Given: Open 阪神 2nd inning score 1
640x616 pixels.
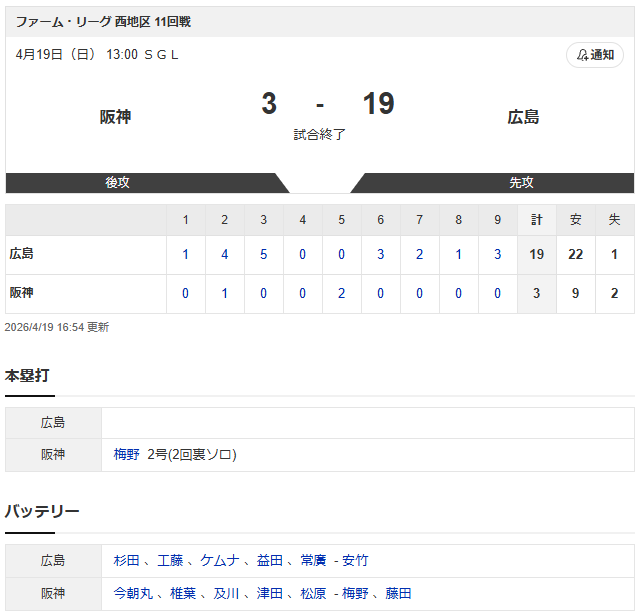Looking at the screenshot, I should [224, 293].
